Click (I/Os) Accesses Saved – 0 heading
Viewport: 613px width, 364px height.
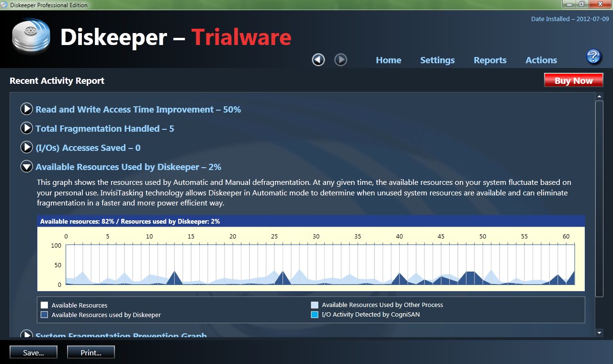88,148
